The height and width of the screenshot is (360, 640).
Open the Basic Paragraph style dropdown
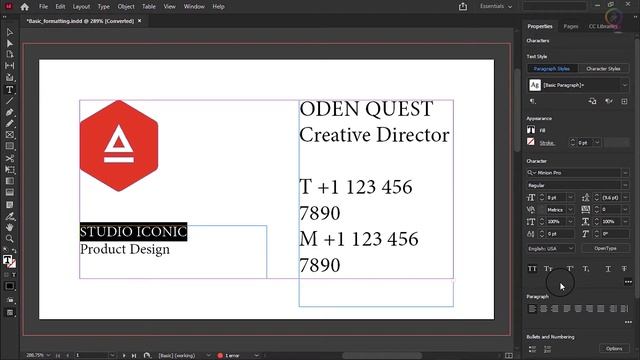(x=624, y=85)
